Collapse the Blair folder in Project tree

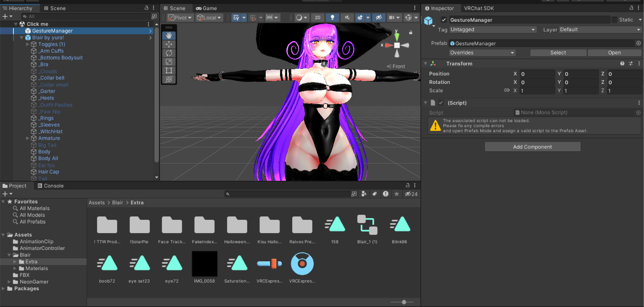[x=10, y=255]
